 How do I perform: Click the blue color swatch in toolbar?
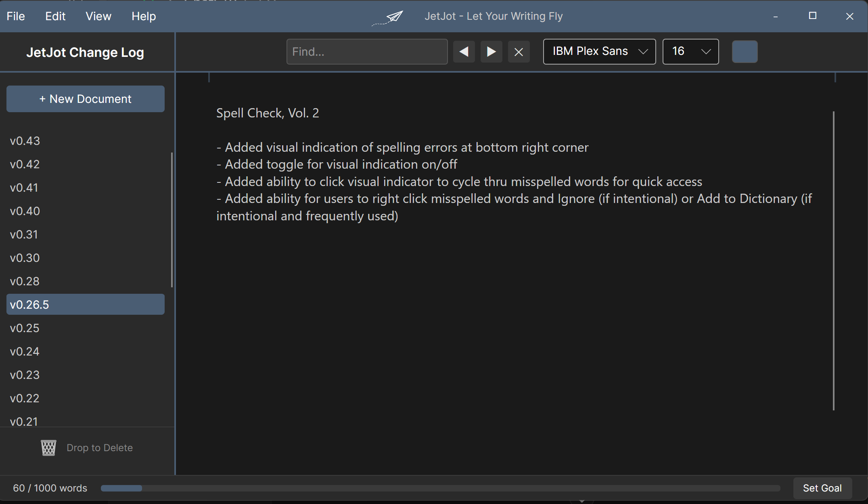click(x=745, y=52)
